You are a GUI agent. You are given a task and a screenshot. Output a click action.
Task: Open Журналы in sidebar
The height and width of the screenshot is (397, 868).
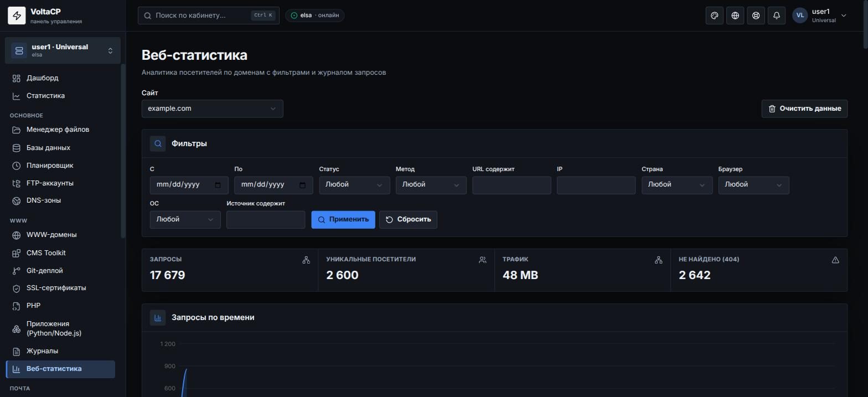point(61,351)
